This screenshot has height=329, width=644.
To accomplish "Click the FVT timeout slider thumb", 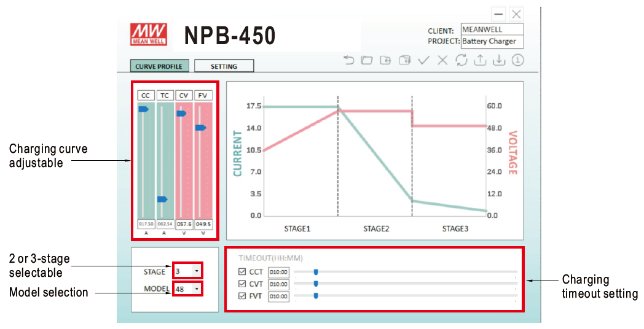I will (x=316, y=296).
